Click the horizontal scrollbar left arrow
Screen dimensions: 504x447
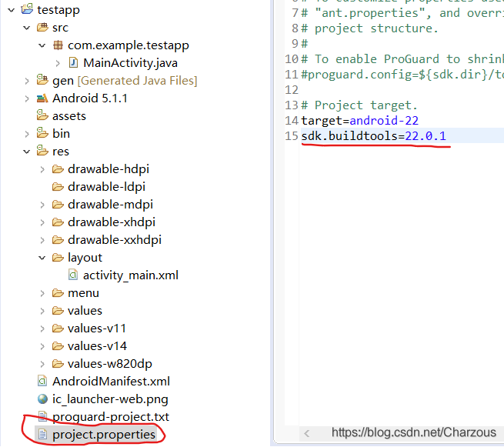coord(307,433)
